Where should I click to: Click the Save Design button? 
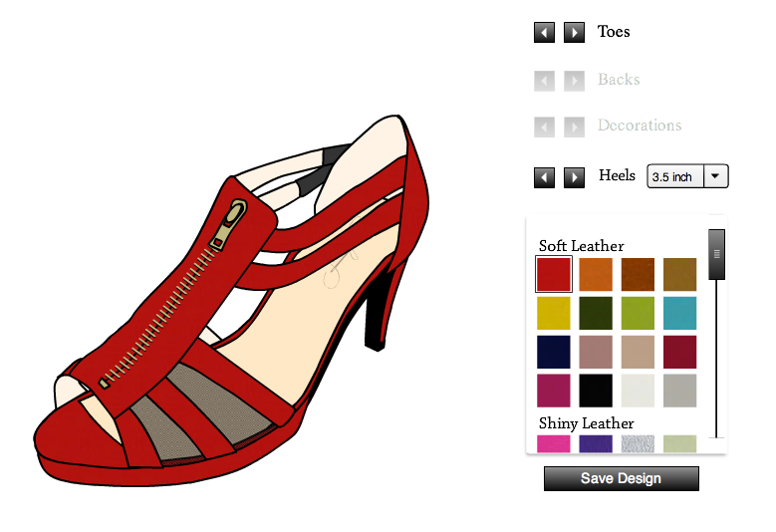621,479
